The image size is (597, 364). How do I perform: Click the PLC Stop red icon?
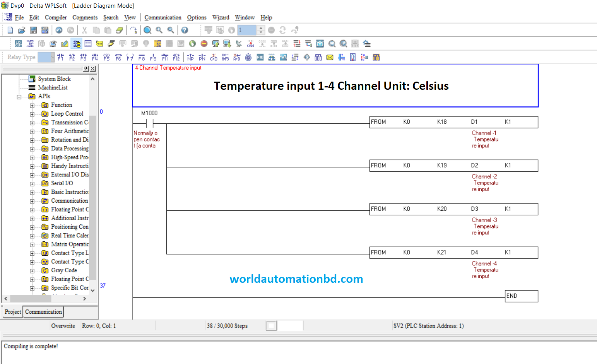(x=204, y=44)
